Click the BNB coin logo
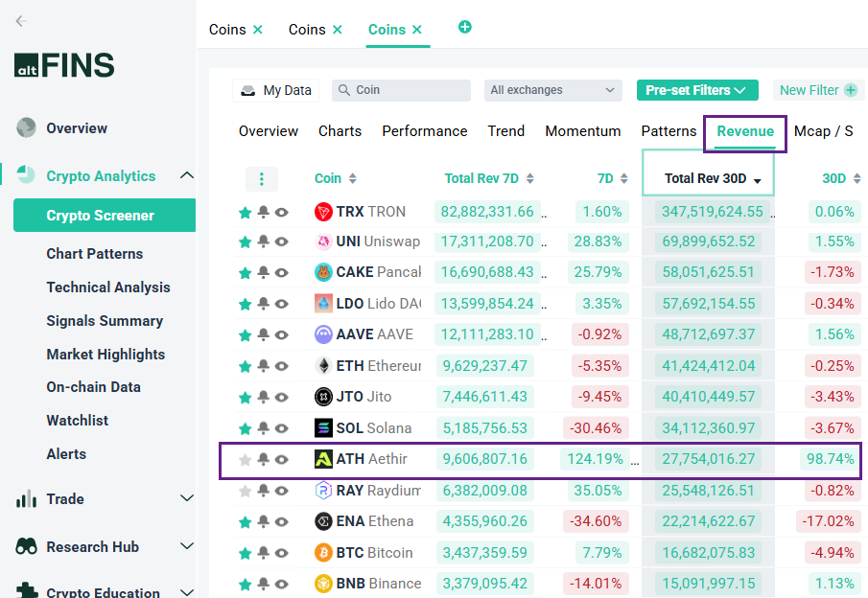This screenshot has height=598, width=868. coord(323,584)
